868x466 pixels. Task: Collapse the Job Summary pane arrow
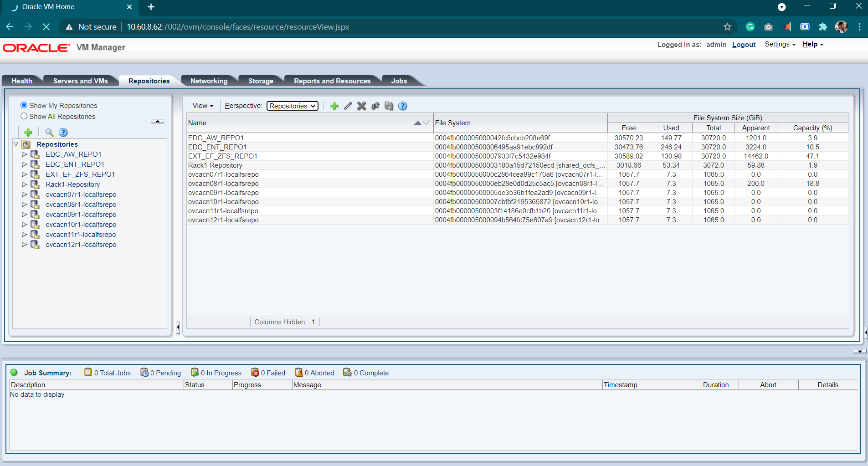pos(859,352)
